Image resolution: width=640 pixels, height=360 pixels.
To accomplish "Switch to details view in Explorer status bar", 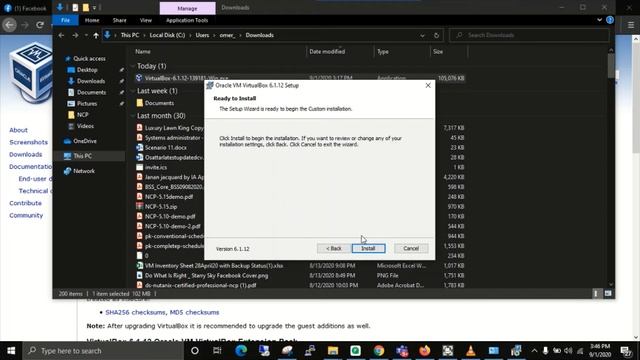I will coord(596,293).
